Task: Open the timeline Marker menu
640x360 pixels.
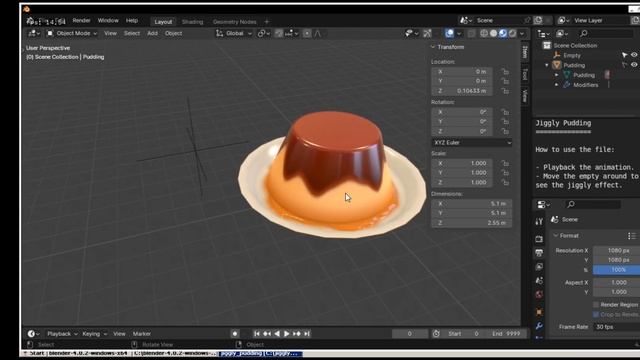Action: pyautogui.click(x=142, y=334)
